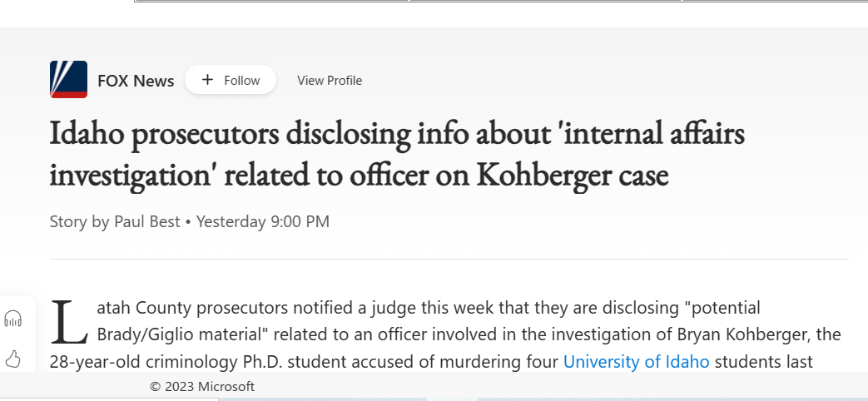This screenshot has height=401, width=868.
Task: Open View Profile for FOX News
Action: tap(330, 80)
